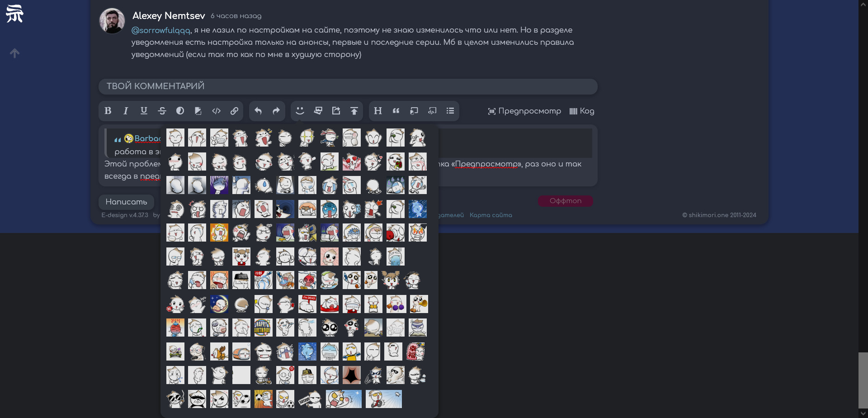Apply italic formatting
The height and width of the screenshot is (418, 868).
[126, 111]
